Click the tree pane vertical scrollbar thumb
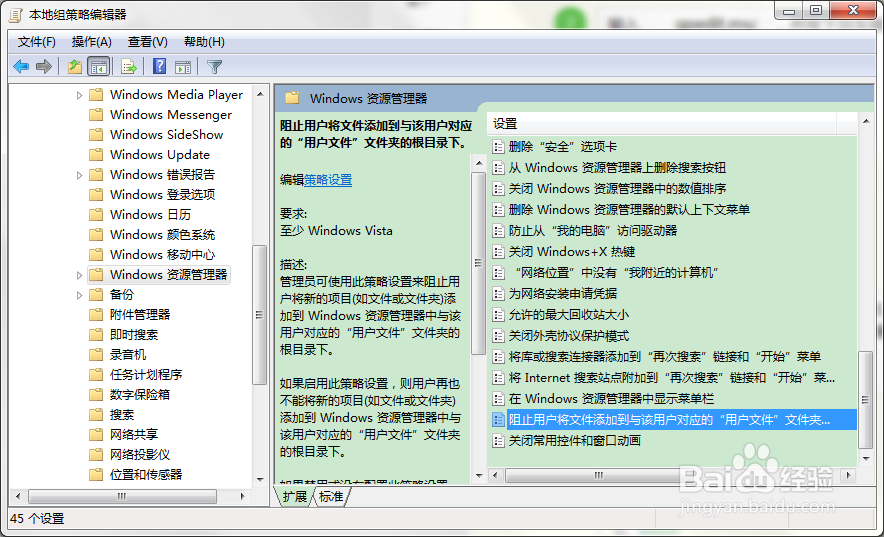This screenshot has height=537, width=884. (x=259, y=314)
